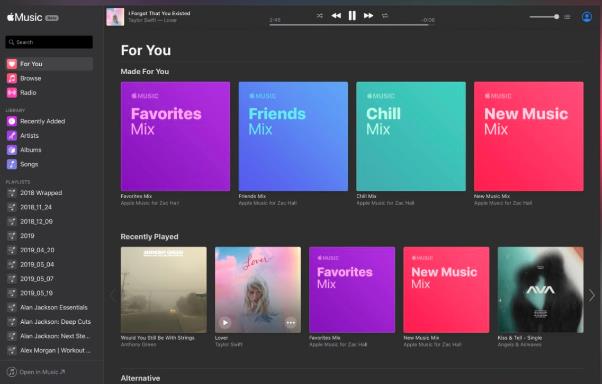Open more options on Lover album

coord(291,323)
